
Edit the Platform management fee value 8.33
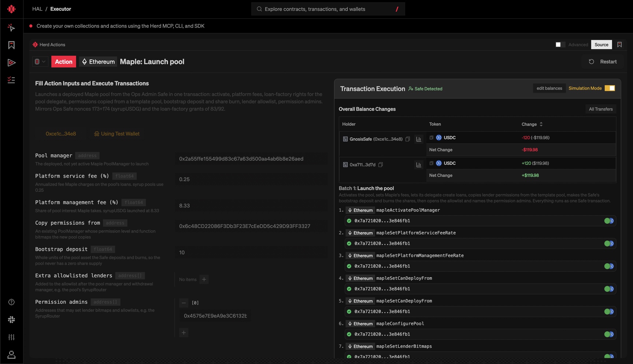coord(251,206)
